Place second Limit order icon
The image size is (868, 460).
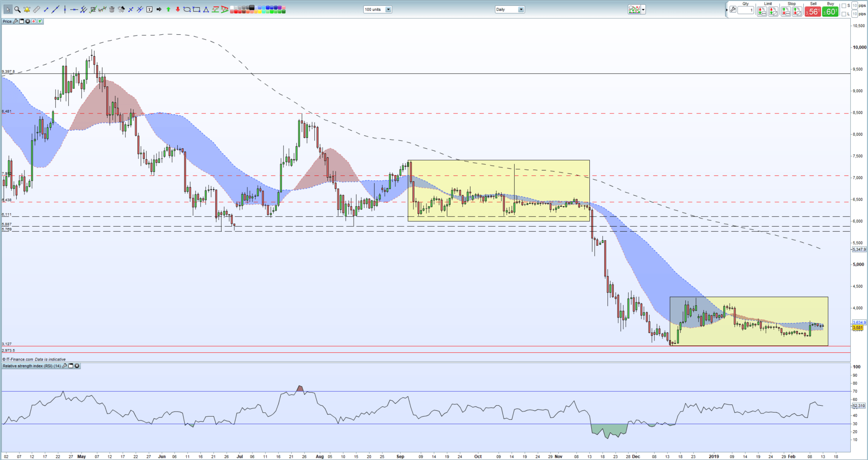[773, 11]
